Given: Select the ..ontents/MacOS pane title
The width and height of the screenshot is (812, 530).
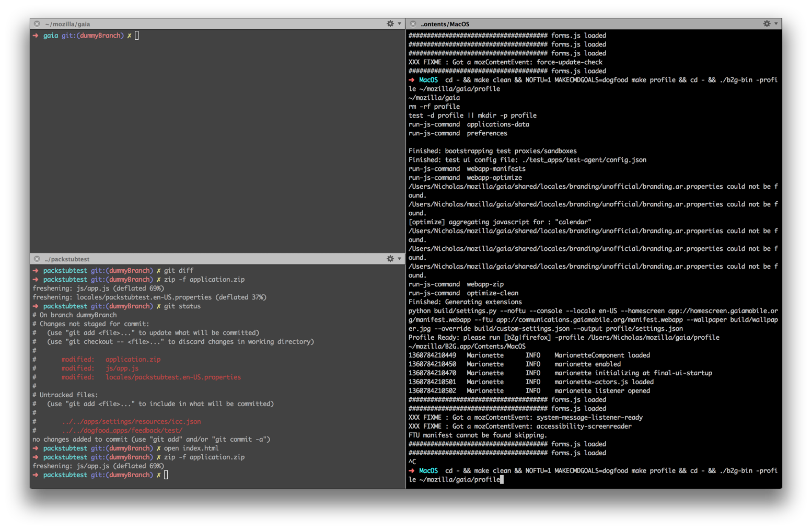Looking at the screenshot, I should pyautogui.click(x=445, y=24).
